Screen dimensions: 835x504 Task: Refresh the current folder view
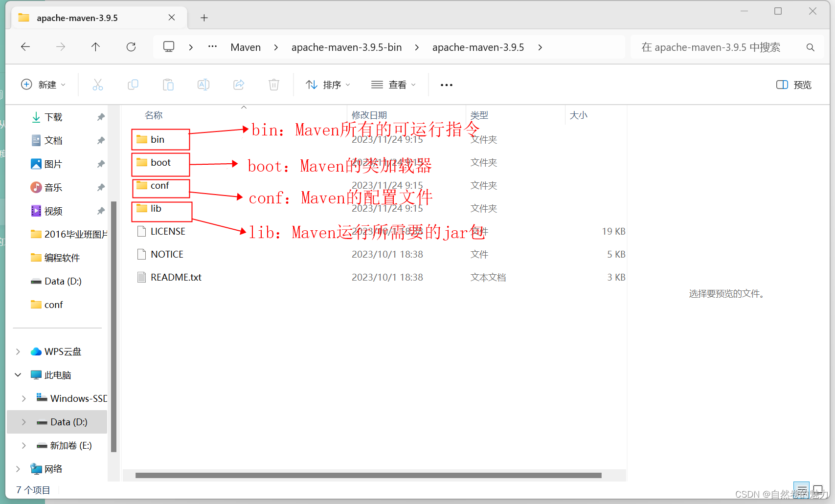[x=131, y=47]
